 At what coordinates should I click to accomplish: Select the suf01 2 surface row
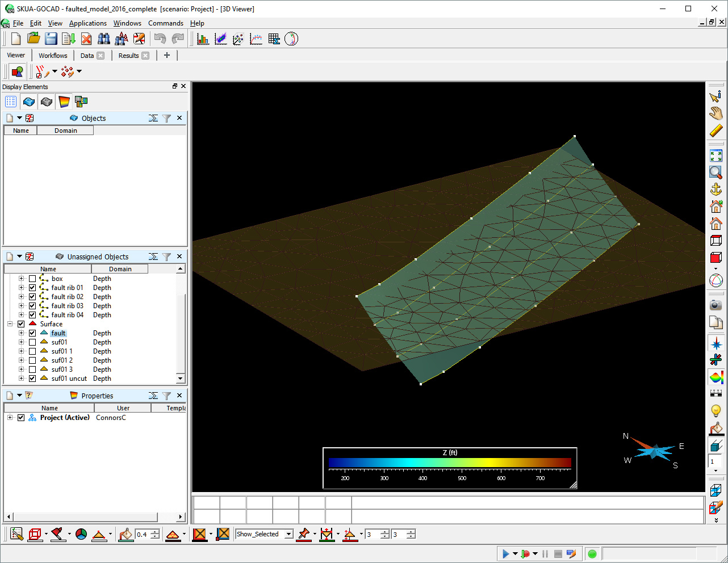coord(62,360)
